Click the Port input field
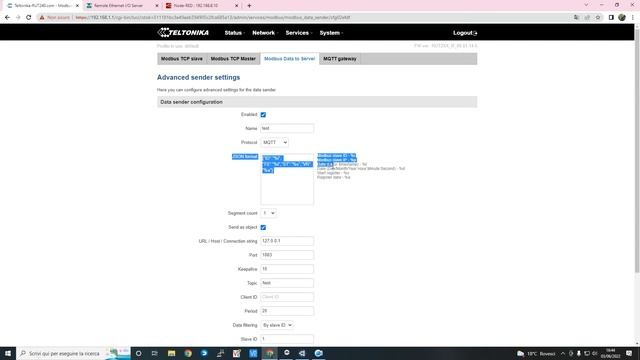Screen dimensions: 640x360 point(287,255)
